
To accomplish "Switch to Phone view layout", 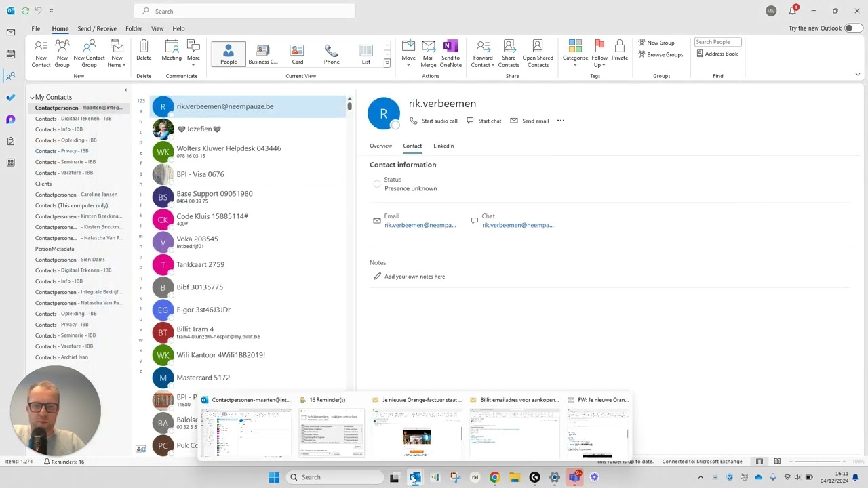I will (332, 54).
